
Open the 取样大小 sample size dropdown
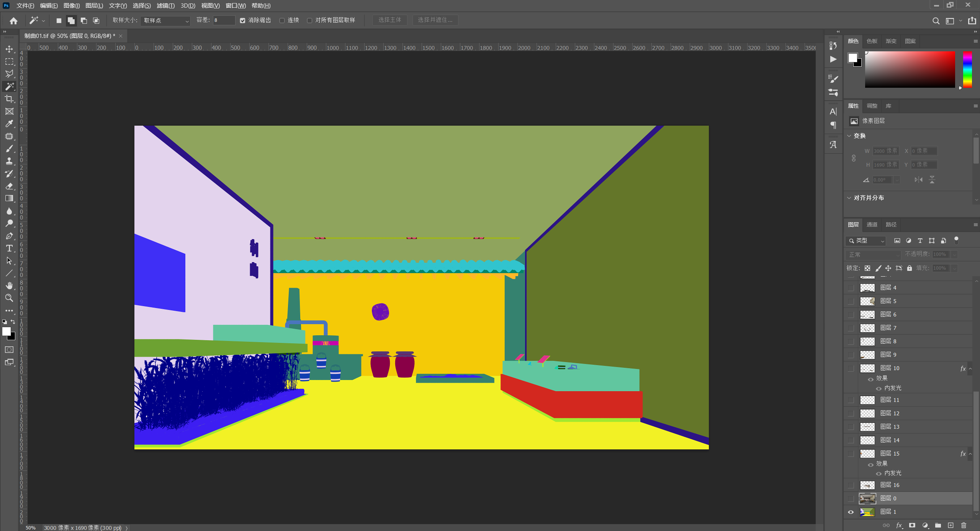click(x=166, y=20)
